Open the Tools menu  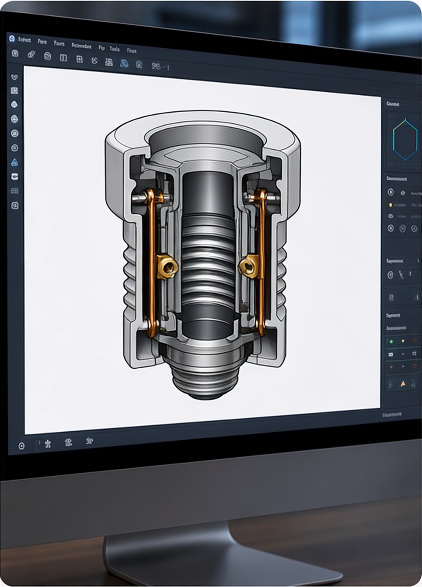(x=115, y=49)
